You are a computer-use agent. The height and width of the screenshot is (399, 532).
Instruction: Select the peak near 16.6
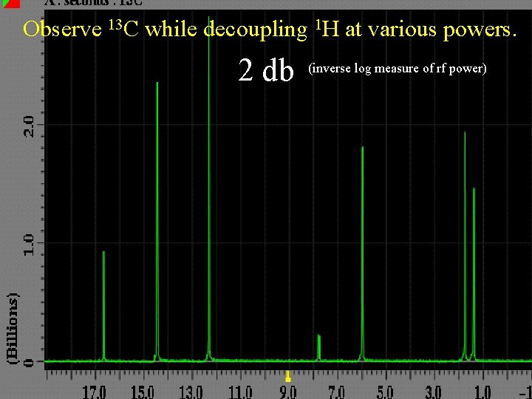[103, 306]
